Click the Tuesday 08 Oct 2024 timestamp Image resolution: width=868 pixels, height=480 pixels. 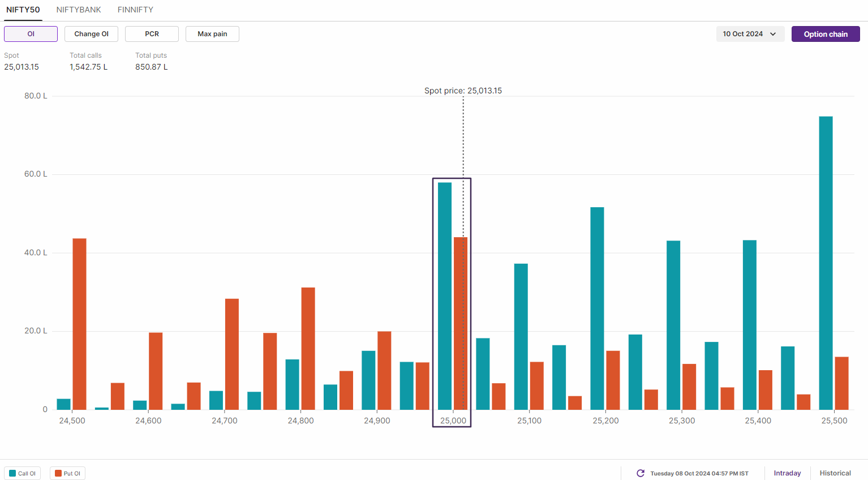point(699,473)
